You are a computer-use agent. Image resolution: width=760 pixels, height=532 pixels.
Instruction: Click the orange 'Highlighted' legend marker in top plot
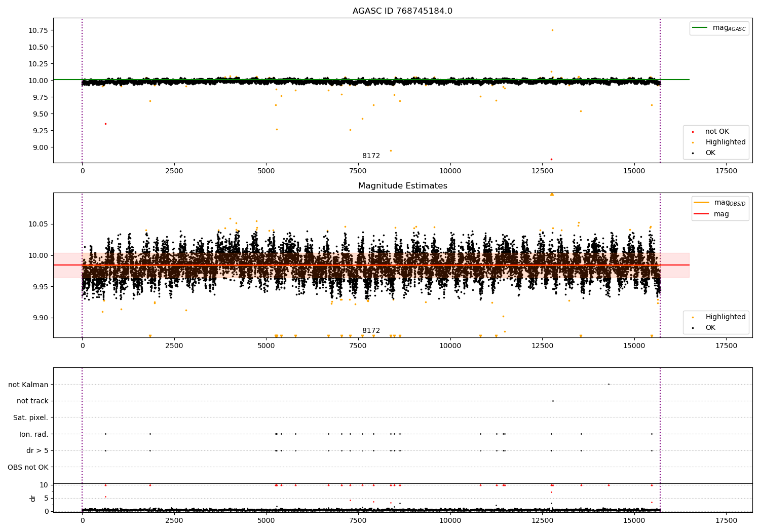[x=693, y=142]
